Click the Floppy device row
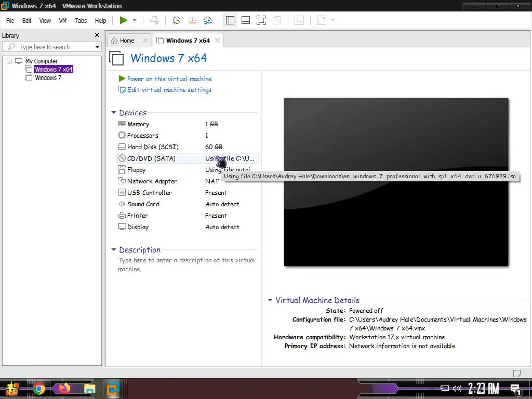Screen dimensions: 532x399 pyautogui.click(x=187, y=170)
